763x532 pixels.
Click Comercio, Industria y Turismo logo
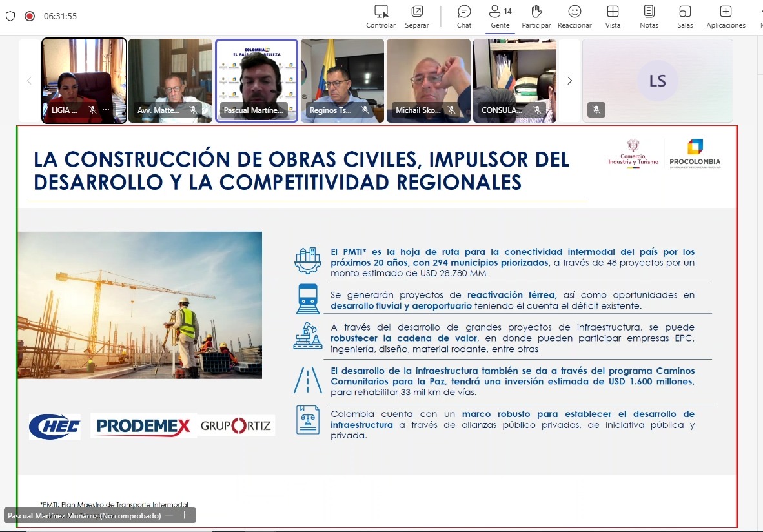[633, 153]
